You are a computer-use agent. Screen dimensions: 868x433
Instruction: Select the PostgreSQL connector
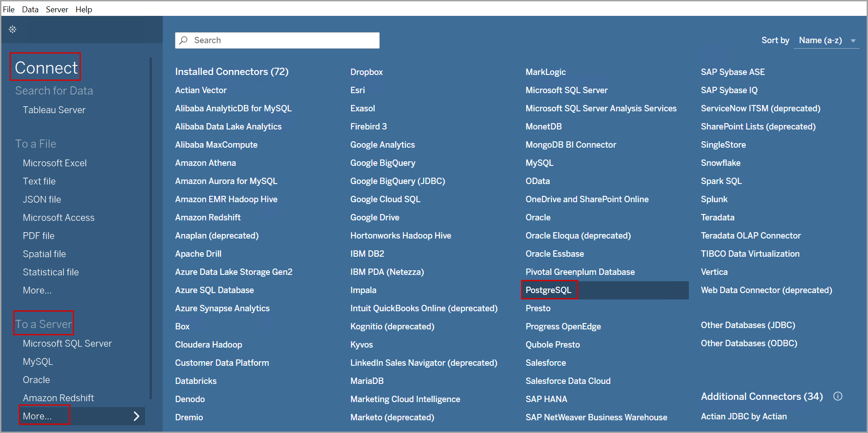click(548, 290)
